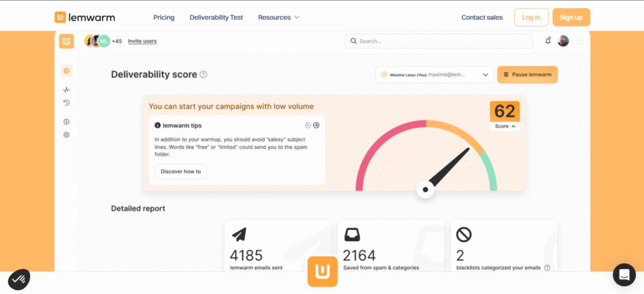Expand the Resources menu
644x294 pixels.
coord(279,17)
